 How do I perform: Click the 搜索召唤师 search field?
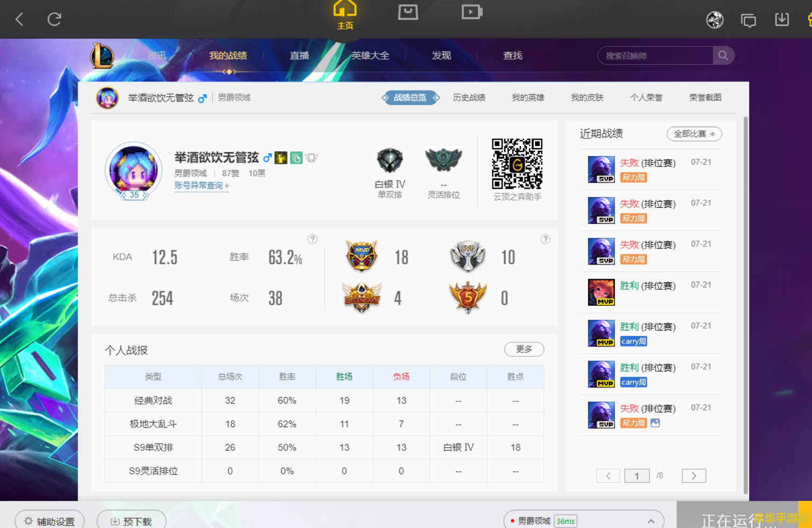point(655,55)
